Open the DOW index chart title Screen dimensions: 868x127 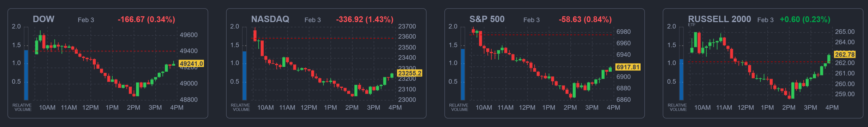pos(44,19)
